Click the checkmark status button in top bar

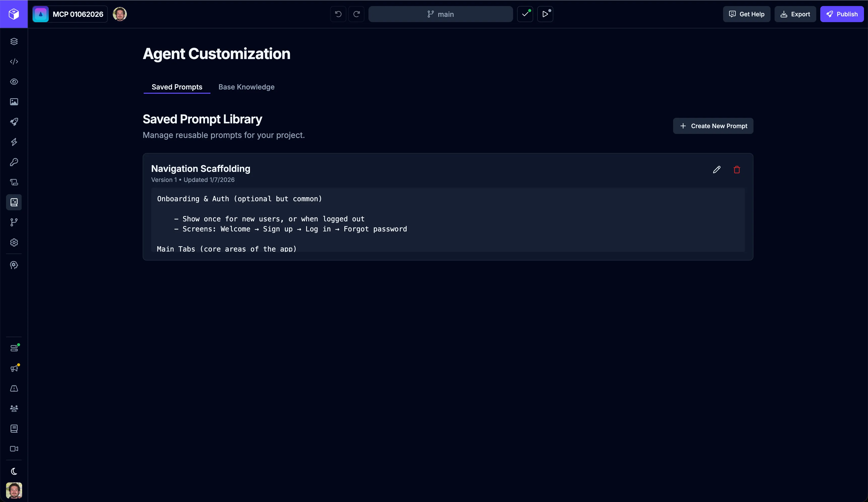pyautogui.click(x=525, y=14)
